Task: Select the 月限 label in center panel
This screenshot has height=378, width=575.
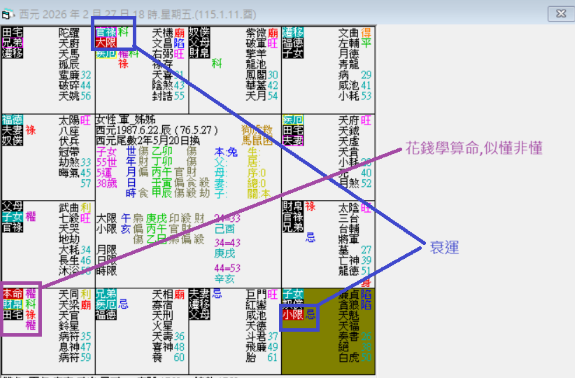Action: (x=106, y=250)
